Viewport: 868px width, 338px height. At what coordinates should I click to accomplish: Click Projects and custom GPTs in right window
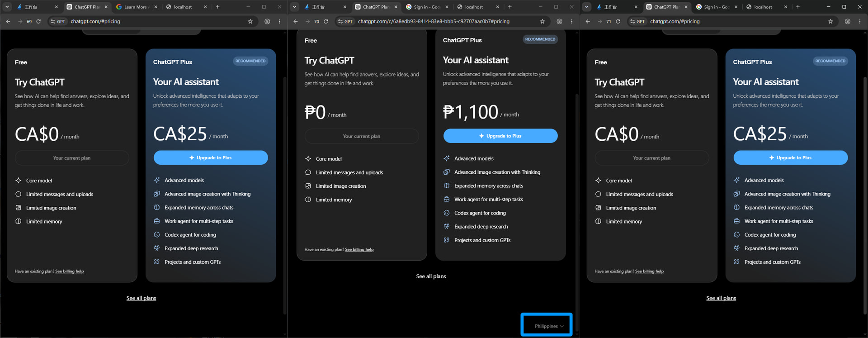tap(773, 262)
